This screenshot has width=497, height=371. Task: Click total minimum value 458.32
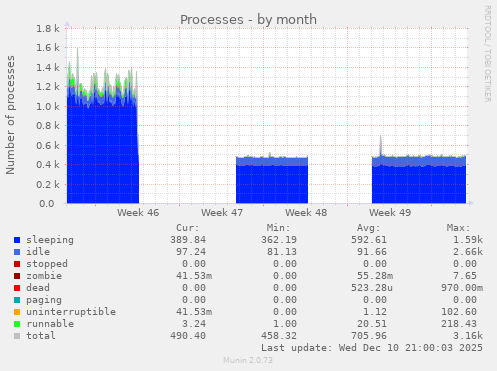tap(279, 336)
